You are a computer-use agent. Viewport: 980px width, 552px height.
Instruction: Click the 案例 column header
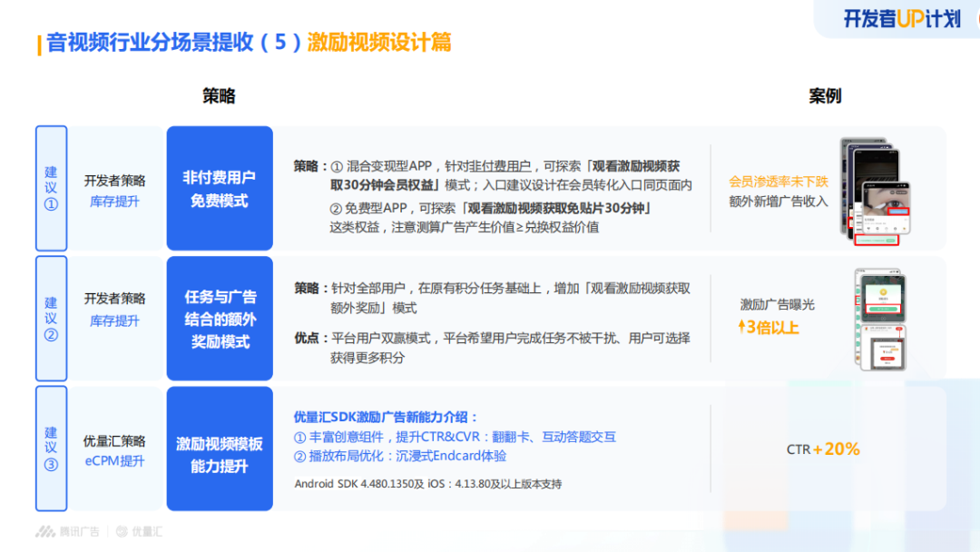(x=825, y=95)
